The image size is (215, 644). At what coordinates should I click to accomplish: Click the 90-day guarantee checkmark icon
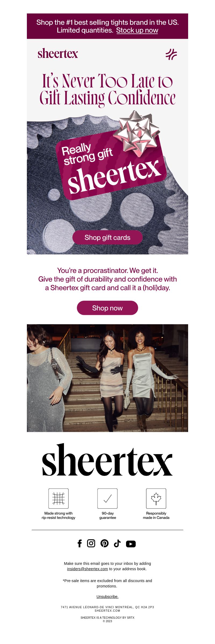(107, 498)
